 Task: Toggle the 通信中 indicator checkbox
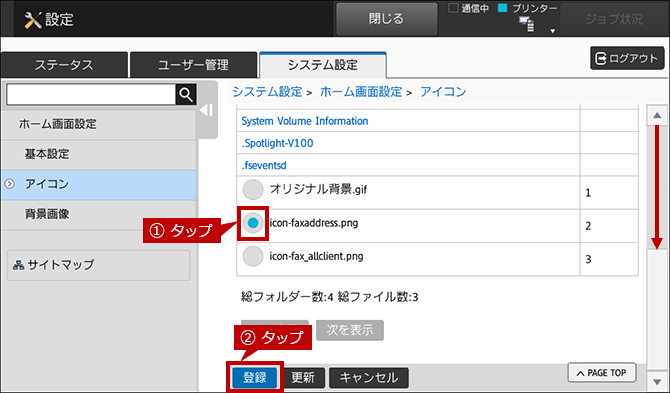[453, 8]
